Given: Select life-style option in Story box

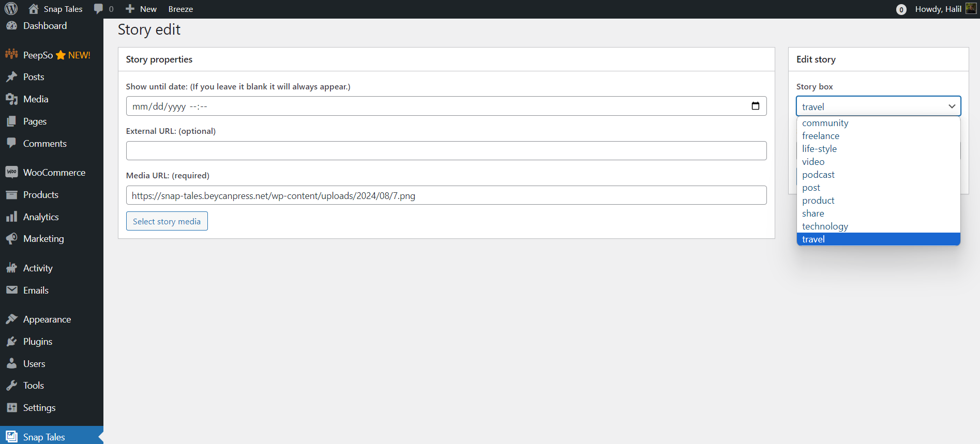Looking at the screenshot, I should (x=879, y=149).
